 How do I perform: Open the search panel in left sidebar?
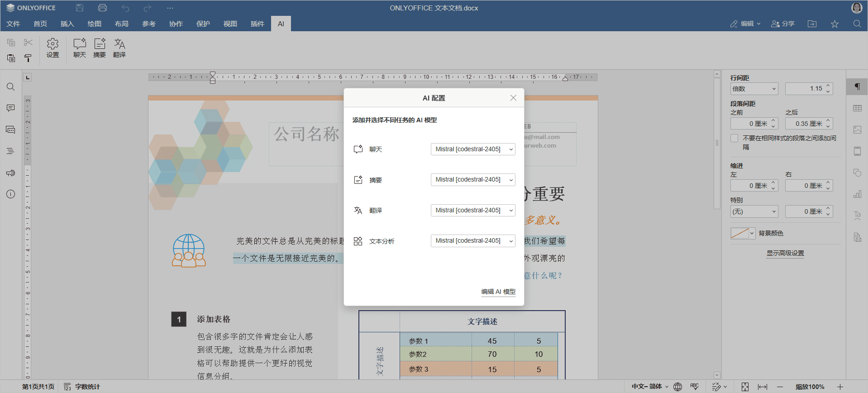tap(10, 87)
